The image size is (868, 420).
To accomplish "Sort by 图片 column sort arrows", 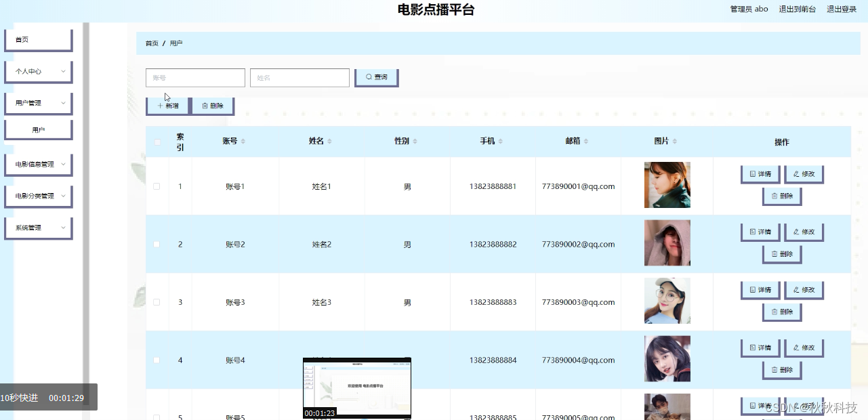I will [674, 141].
